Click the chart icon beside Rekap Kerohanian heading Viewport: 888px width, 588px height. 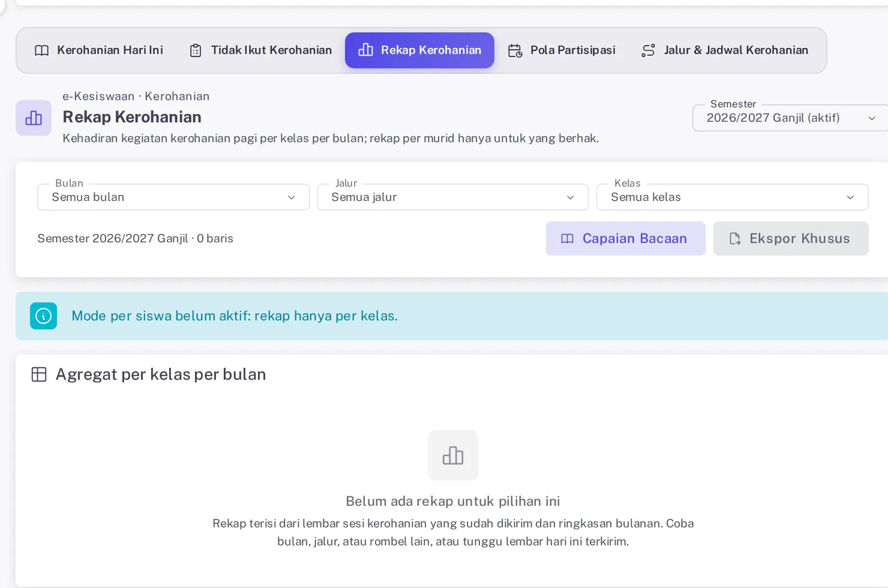pyautogui.click(x=34, y=118)
